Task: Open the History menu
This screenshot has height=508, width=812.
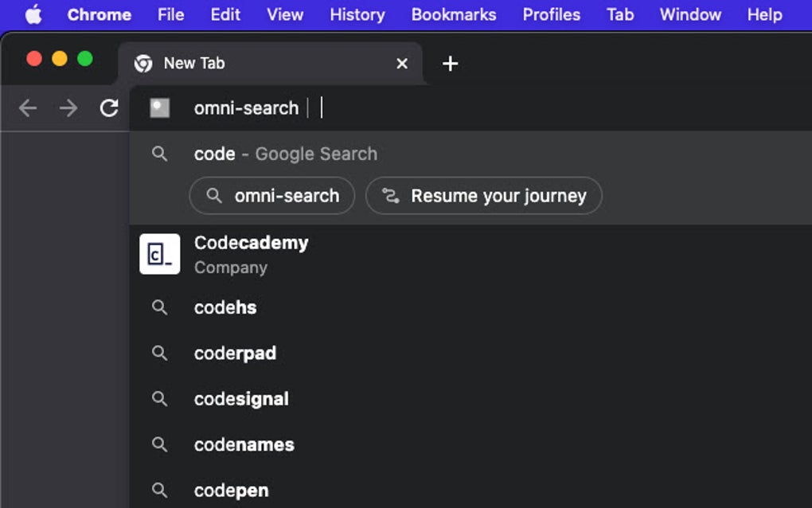Action: [357, 14]
